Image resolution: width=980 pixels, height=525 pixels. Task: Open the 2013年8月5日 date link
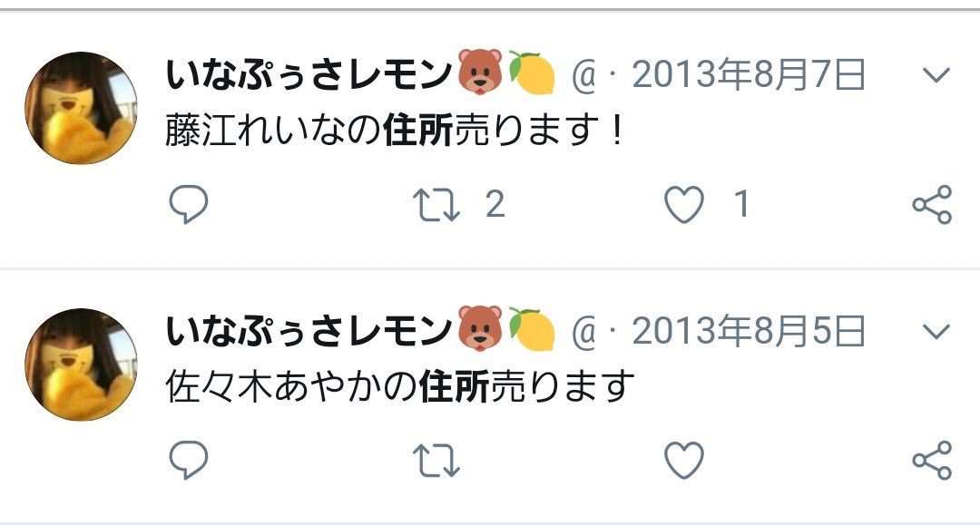point(749,331)
